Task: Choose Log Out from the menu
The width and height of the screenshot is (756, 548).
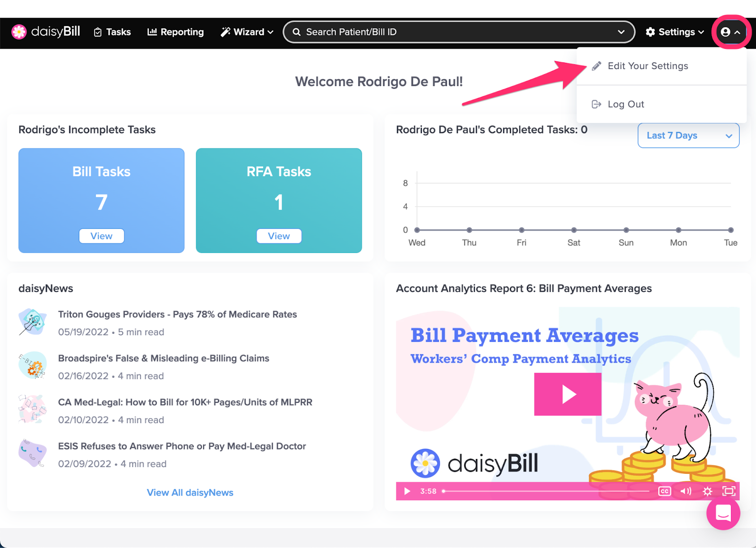Action: (626, 104)
